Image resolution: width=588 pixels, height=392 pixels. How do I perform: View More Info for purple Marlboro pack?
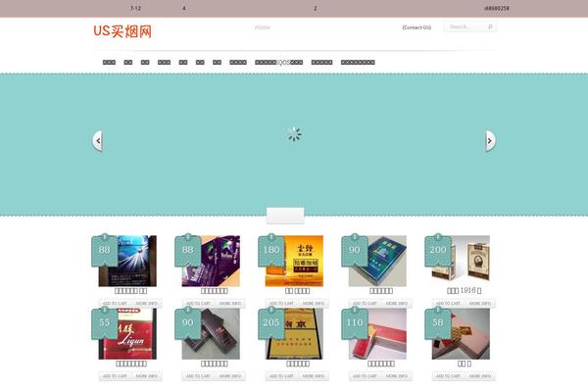230,303
